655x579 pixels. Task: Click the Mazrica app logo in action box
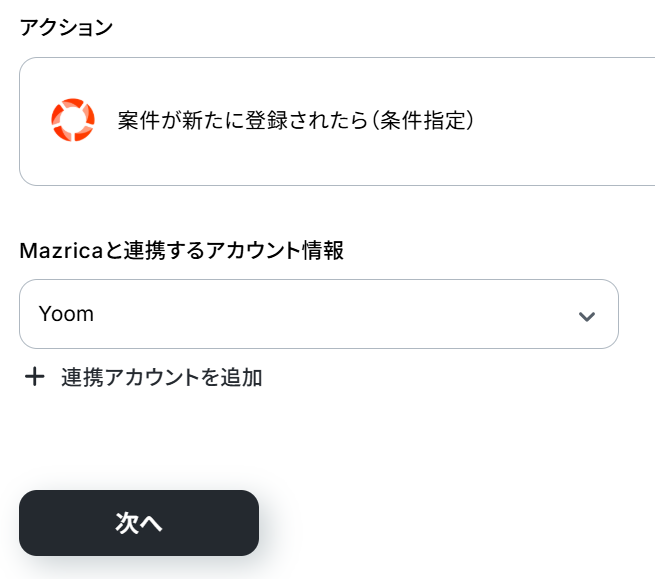tap(73, 121)
